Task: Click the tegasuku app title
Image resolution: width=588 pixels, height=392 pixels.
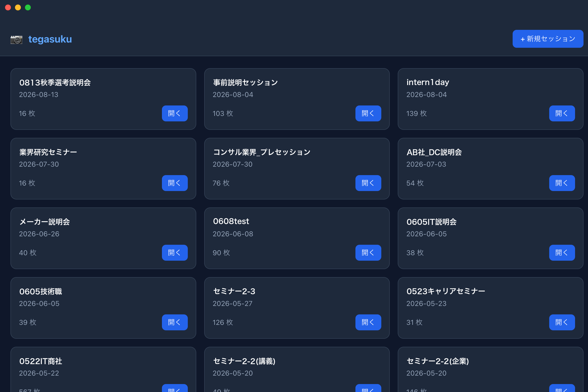Action: (x=50, y=39)
